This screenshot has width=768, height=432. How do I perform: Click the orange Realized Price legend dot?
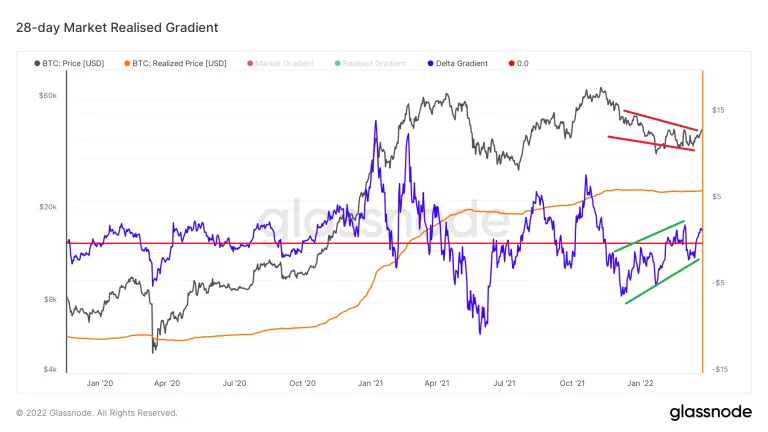coord(127,63)
